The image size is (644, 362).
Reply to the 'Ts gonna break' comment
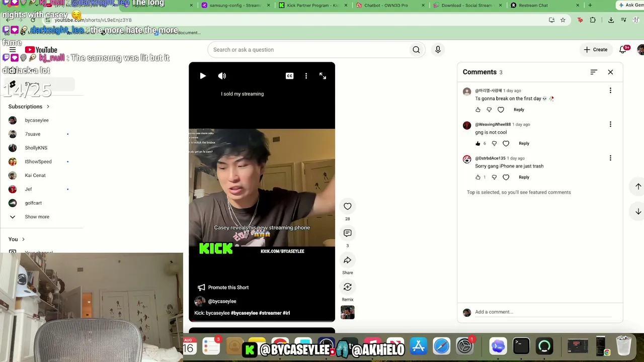click(519, 110)
